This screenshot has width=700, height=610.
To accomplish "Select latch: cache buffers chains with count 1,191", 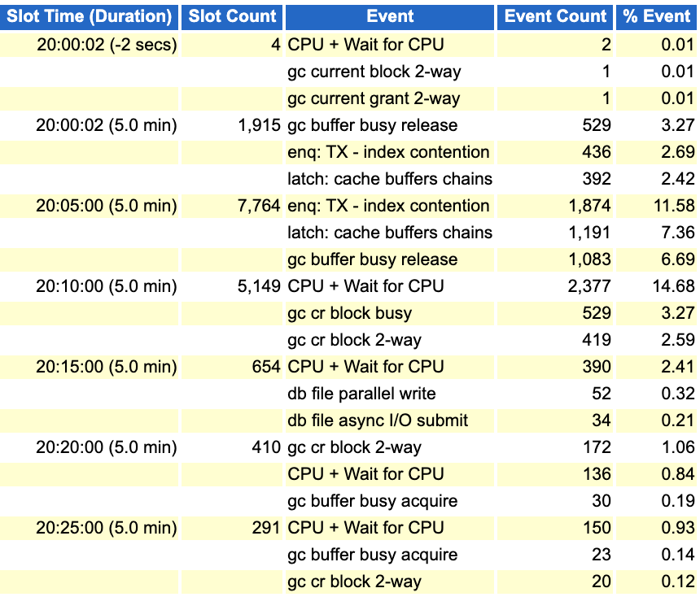I will click(x=390, y=233).
